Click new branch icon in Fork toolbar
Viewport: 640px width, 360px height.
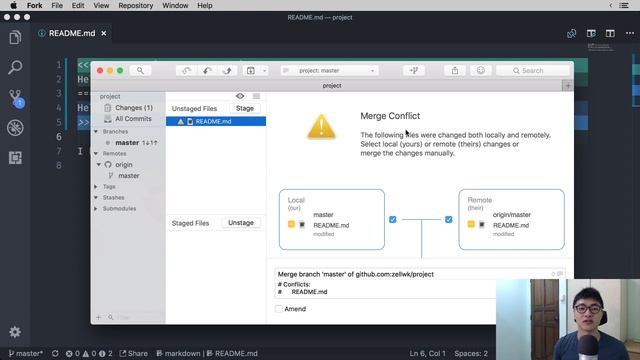tap(413, 71)
